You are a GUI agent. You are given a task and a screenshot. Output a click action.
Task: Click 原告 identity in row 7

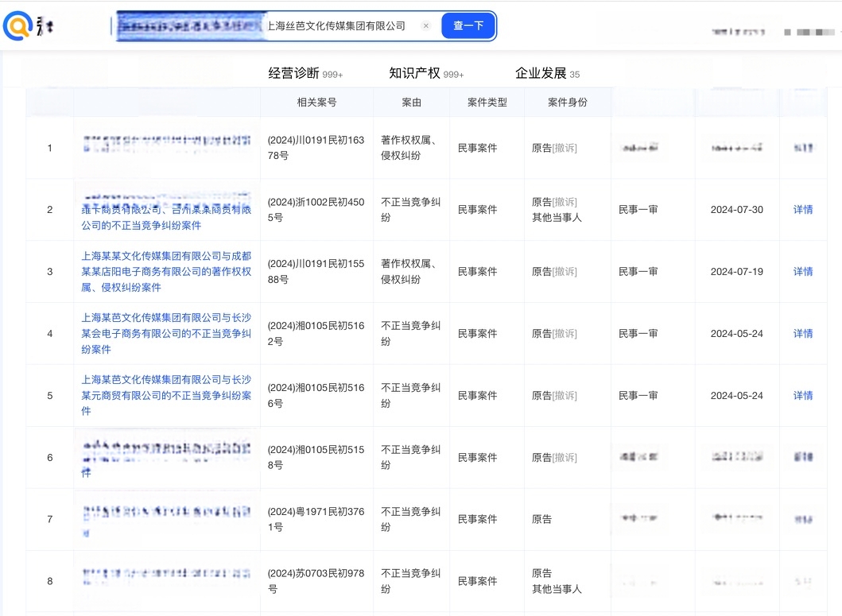[541, 519]
